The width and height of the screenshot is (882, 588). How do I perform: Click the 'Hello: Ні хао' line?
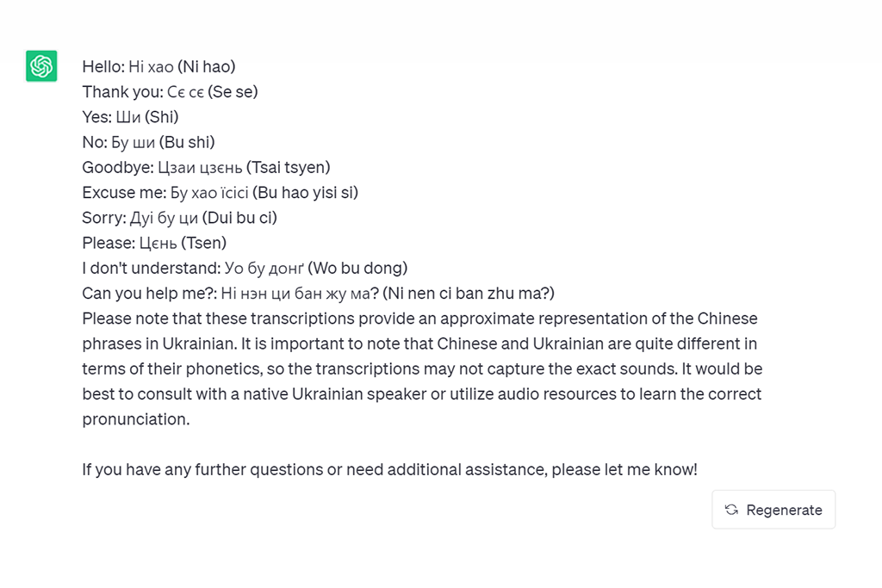click(x=158, y=66)
